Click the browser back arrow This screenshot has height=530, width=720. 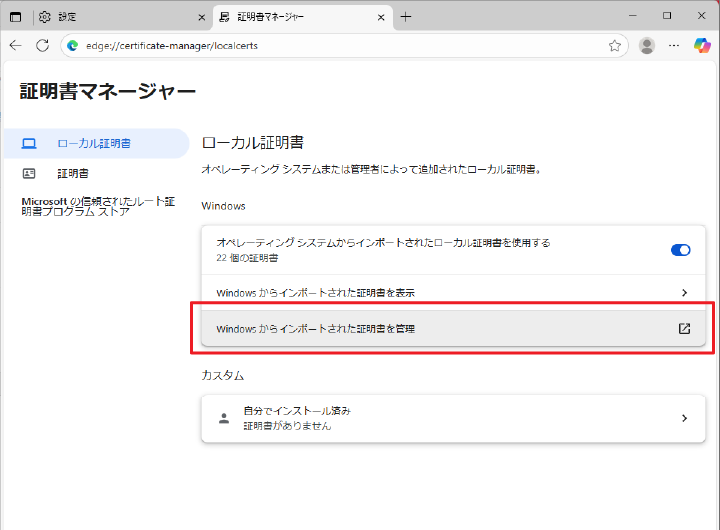16,45
